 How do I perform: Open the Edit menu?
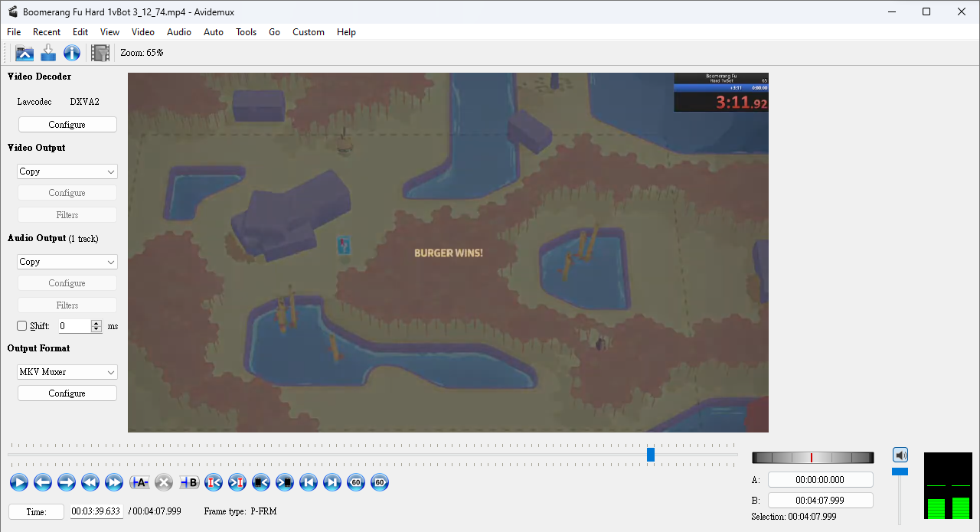80,32
